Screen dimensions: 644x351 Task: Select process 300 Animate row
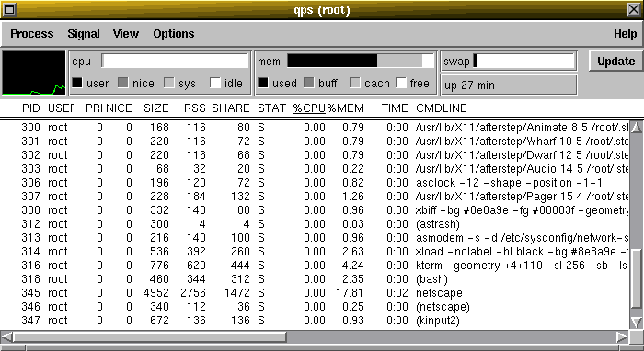tap(315, 128)
